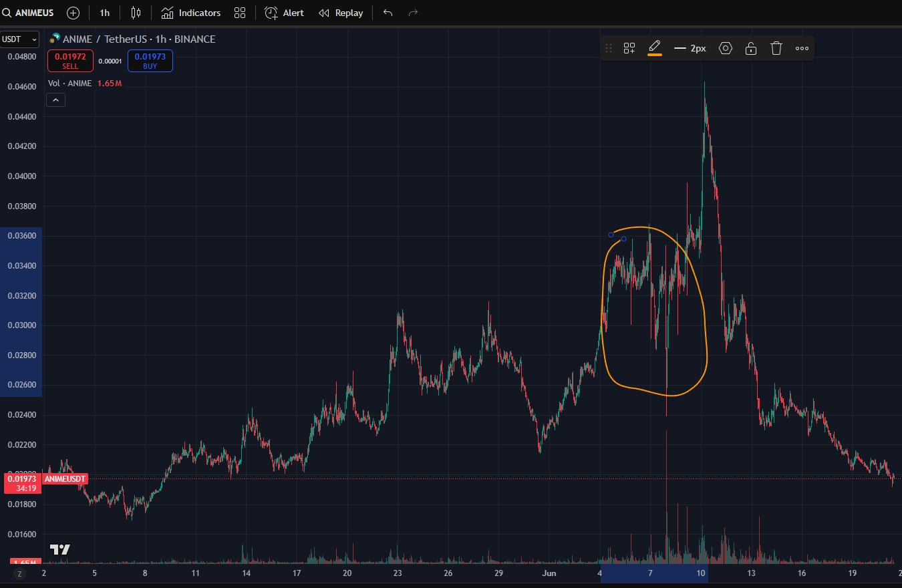902x588 pixels.
Task: Click the 0.01973 BUY button
Action: (x=150, y=61)
